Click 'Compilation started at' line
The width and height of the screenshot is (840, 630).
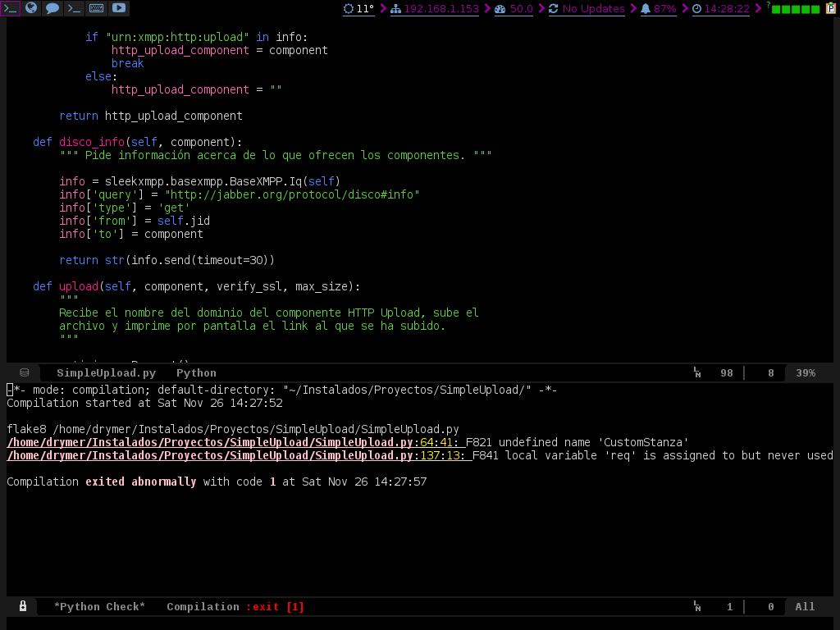coord(144,403)
